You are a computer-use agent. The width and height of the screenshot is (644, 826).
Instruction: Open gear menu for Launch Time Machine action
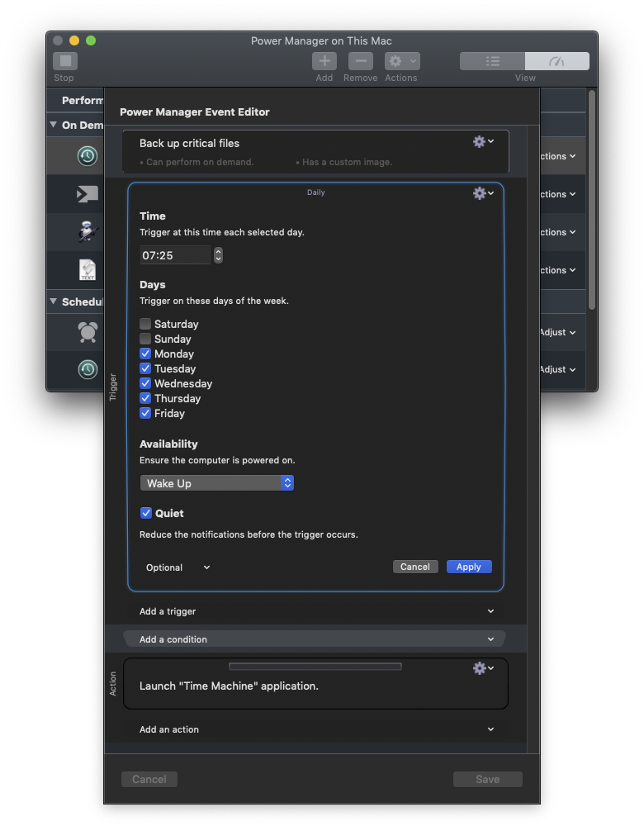click(483, 668)
